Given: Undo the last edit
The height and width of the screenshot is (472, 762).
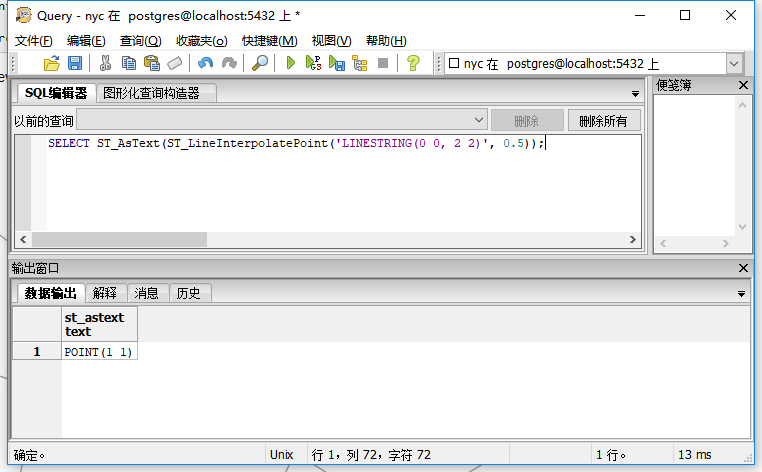Looking at the screenshot, I should tap(206, 63).
